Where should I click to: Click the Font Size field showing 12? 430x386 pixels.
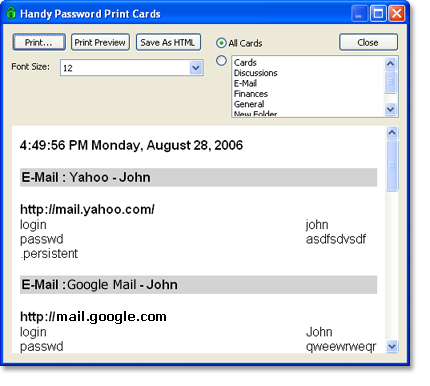(132, 68)
